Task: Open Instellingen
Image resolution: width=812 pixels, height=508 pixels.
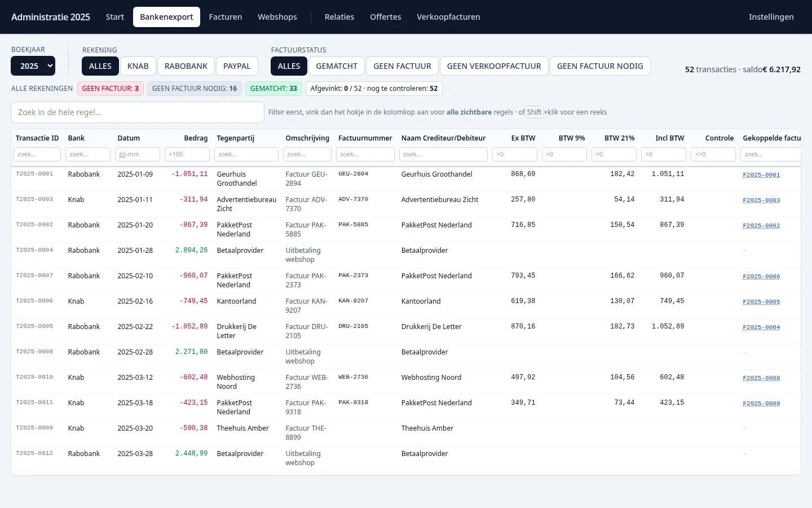Action: pyautogui.click(x=771, y=17)
